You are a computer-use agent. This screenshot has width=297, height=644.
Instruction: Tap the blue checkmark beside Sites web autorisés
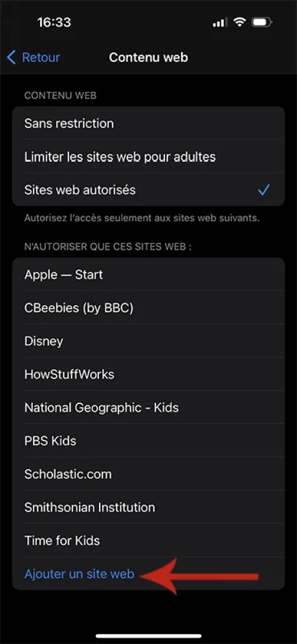[x=264, y=189]
